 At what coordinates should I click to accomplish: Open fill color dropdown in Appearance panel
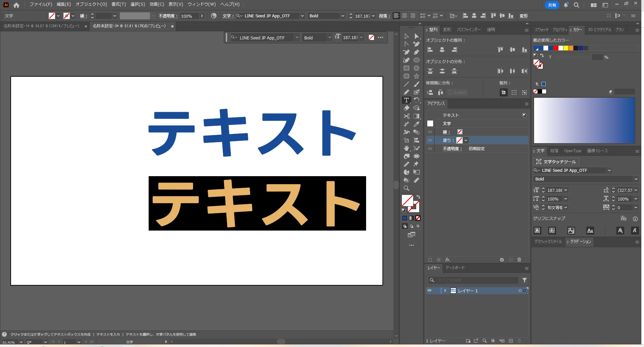466,140
